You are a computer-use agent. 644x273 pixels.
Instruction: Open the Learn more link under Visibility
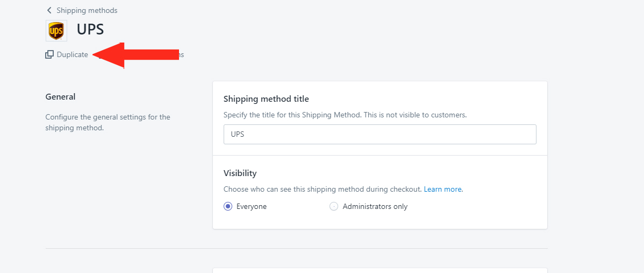point(443,190)
